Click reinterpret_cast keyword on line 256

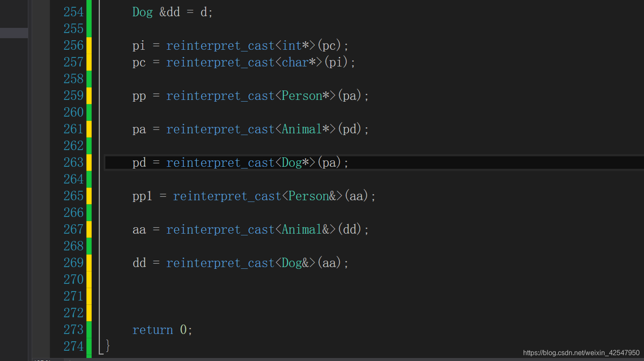220,46
